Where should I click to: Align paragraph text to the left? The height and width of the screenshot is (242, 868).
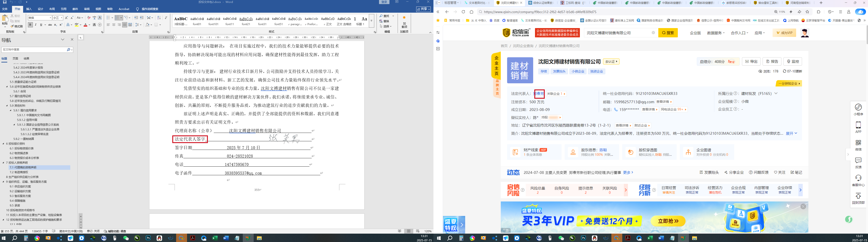point(108,25)
